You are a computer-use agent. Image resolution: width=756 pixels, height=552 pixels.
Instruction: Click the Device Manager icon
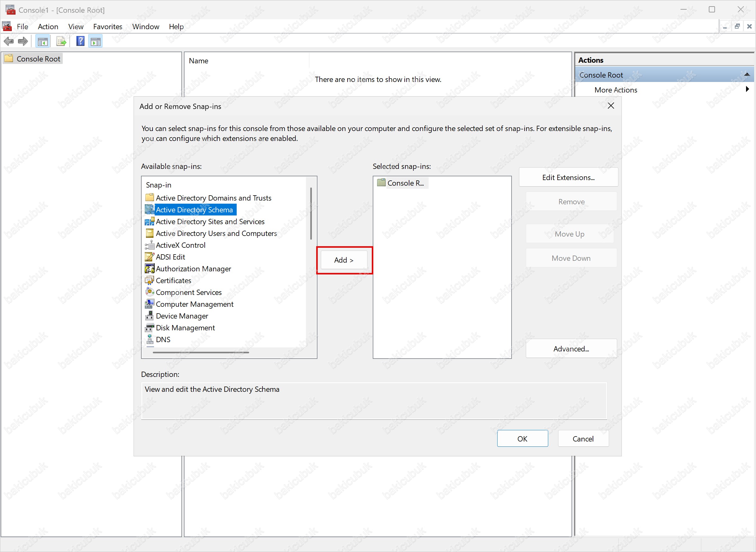point(150,316)
